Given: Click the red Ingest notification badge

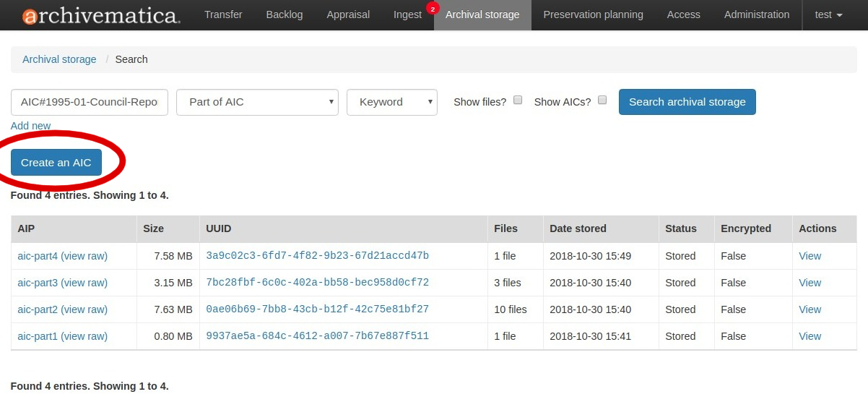Looking at the screenshot, I should click(x=433, y=9).
